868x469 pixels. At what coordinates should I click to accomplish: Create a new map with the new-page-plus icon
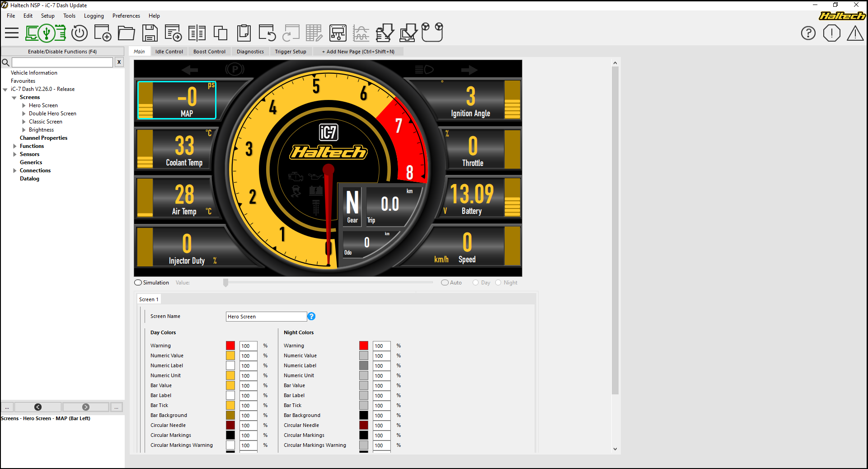click(x=103, y=33)
